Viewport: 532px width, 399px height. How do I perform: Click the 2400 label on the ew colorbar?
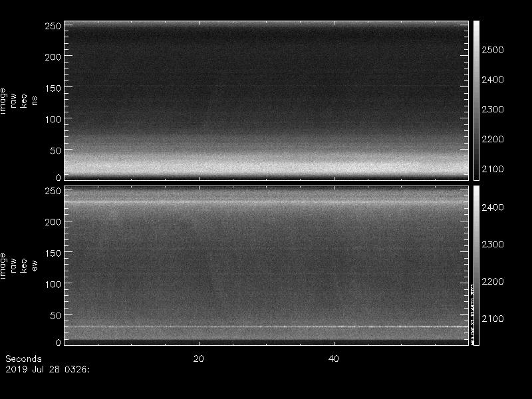pos(493,207)
